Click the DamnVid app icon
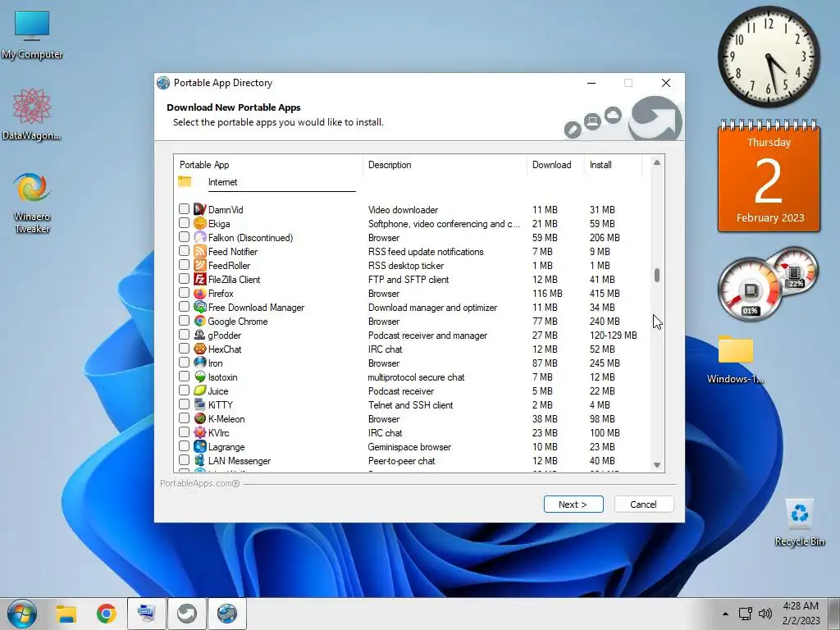 pos(200,209)
